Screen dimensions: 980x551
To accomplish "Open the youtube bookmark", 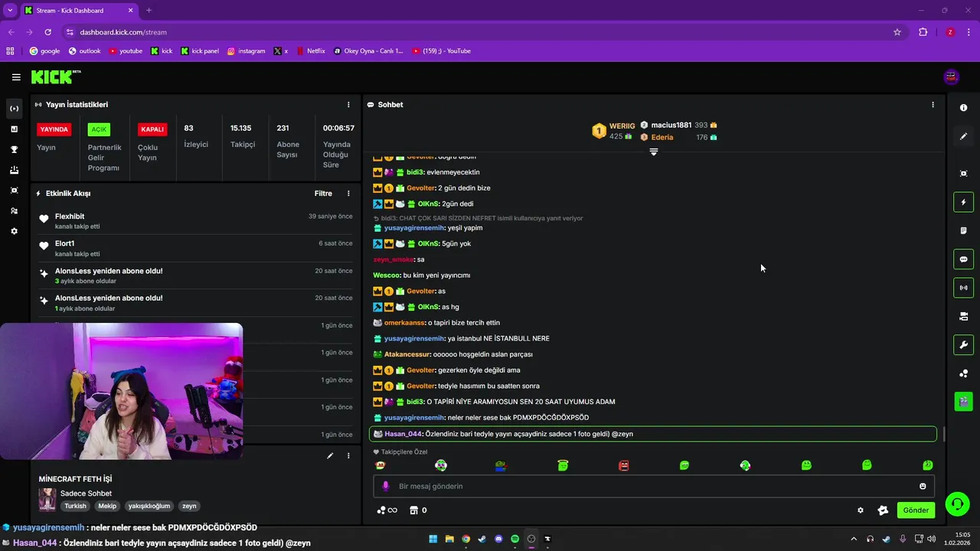I will (x=126, y=51).
